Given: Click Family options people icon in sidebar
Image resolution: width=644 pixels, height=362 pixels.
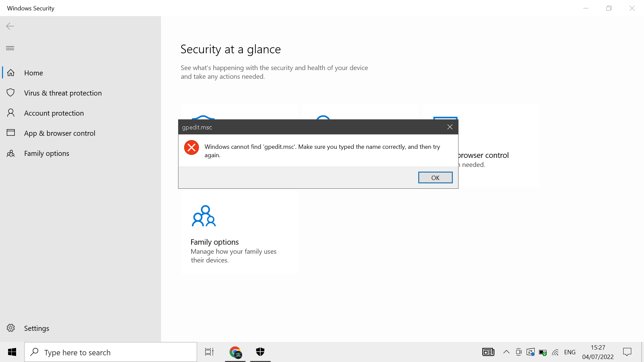Looking at the screenshot, I should (11, 154).
